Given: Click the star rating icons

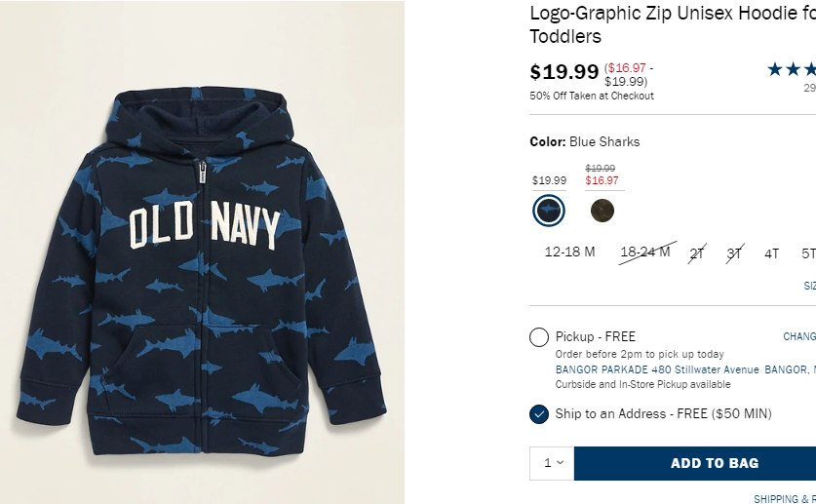Looking at the screenshot, I should (x=792, y=69).
